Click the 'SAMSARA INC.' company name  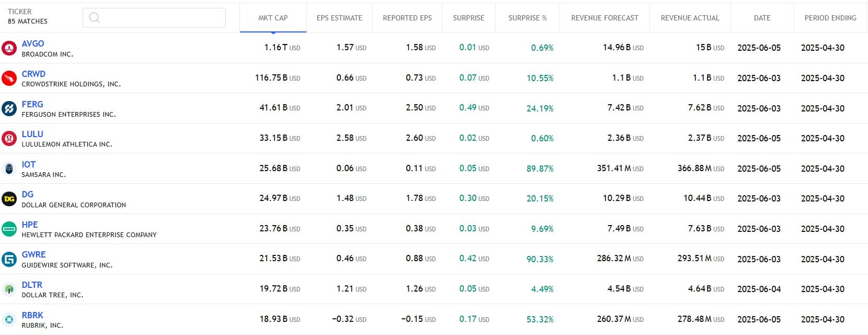coord(44,175)
